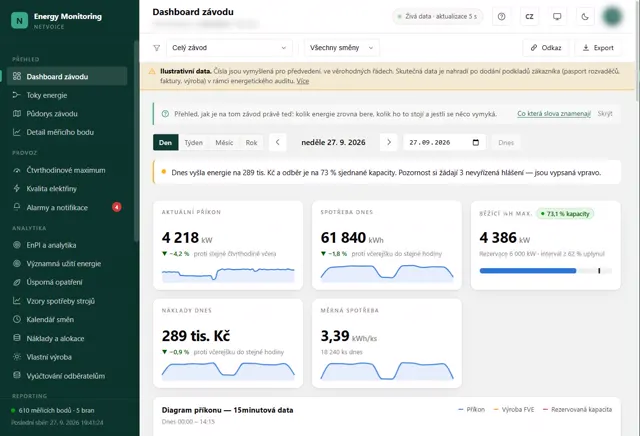This screenshot has height=436, width=640.
Task: Click the red alarm count badge 4
Action: [116, 207]
